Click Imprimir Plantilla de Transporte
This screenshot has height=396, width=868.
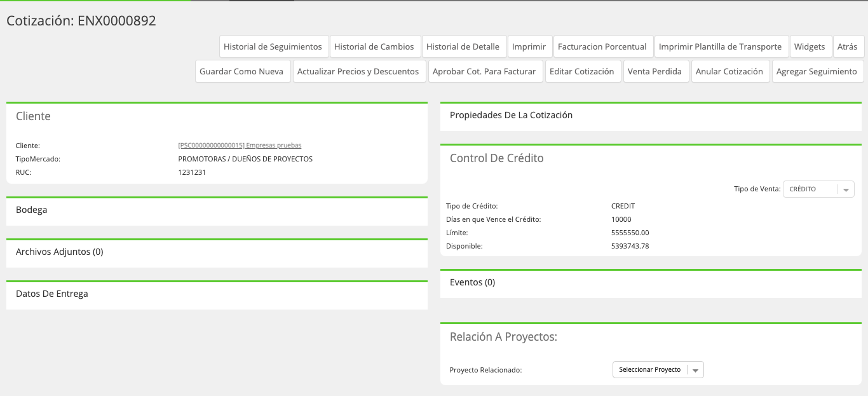coord(721,46)
